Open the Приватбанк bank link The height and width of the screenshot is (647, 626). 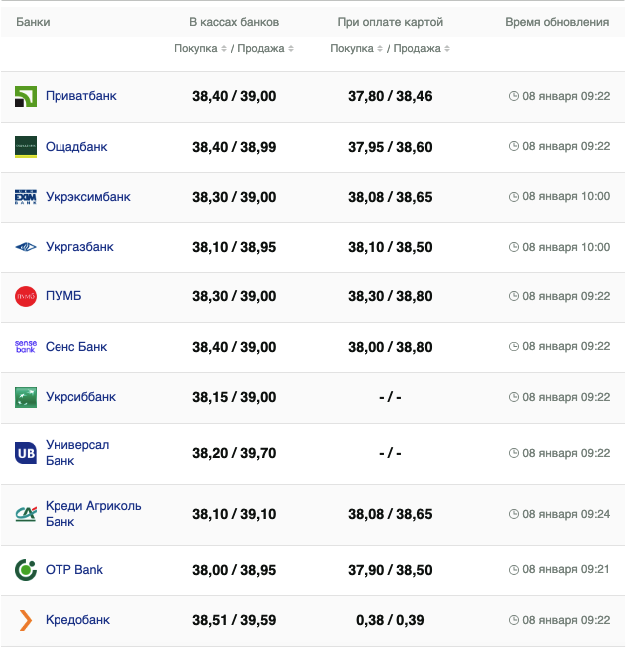[81, 96]
